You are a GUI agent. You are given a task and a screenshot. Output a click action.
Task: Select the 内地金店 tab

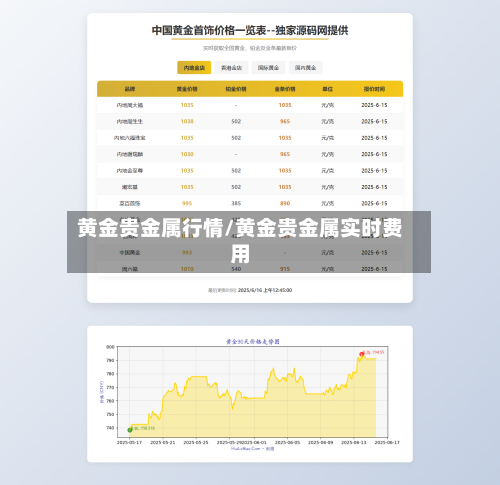coord(194,68)
